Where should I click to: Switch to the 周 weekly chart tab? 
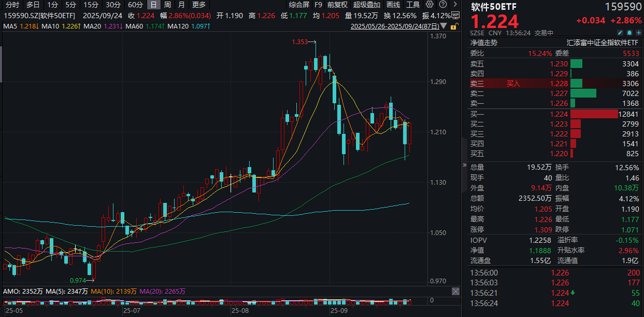click(168, 5)
